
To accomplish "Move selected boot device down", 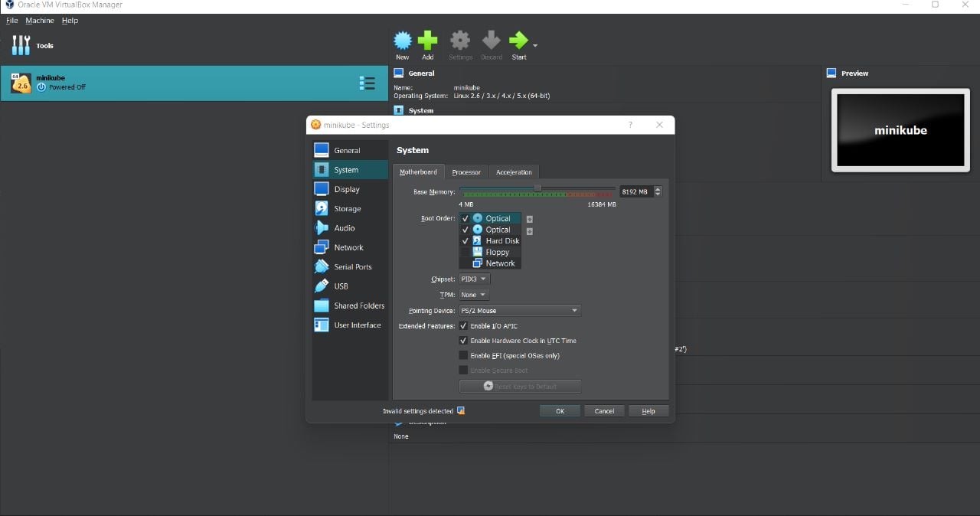I will (x=529, y=231).
